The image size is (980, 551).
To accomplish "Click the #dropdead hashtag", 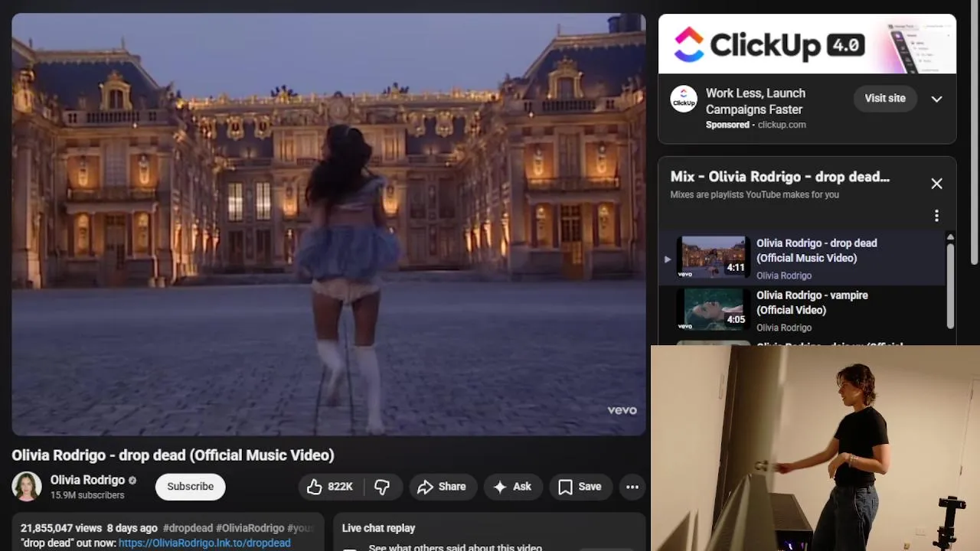I will [188, 528].
